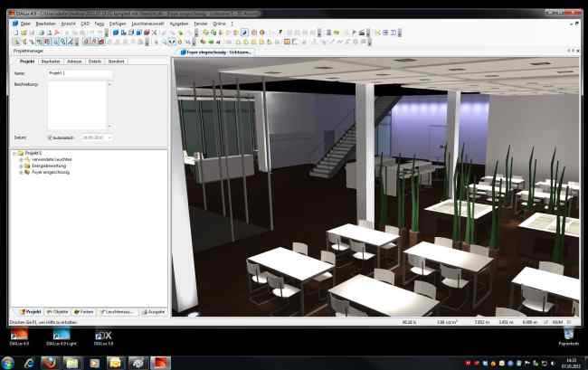This screenshot has width=588, height=370.
Task: Open the CAD menu
Action: pos(85,24)
